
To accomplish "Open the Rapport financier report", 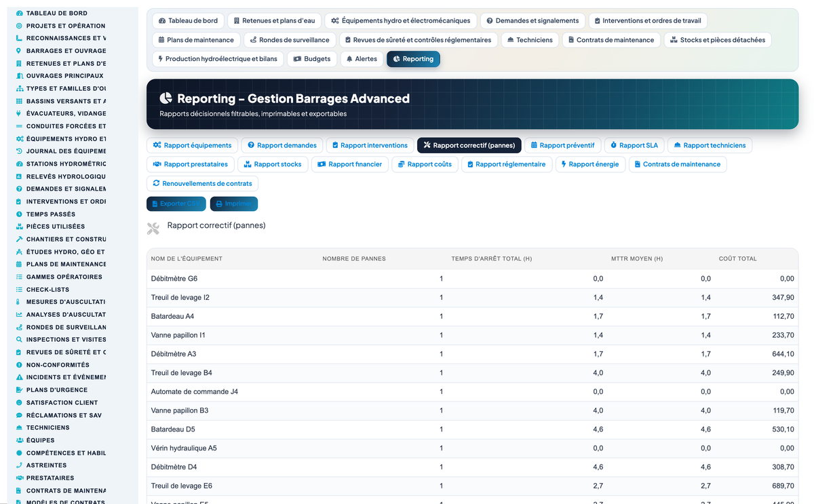I will click(x=350, y=164).
